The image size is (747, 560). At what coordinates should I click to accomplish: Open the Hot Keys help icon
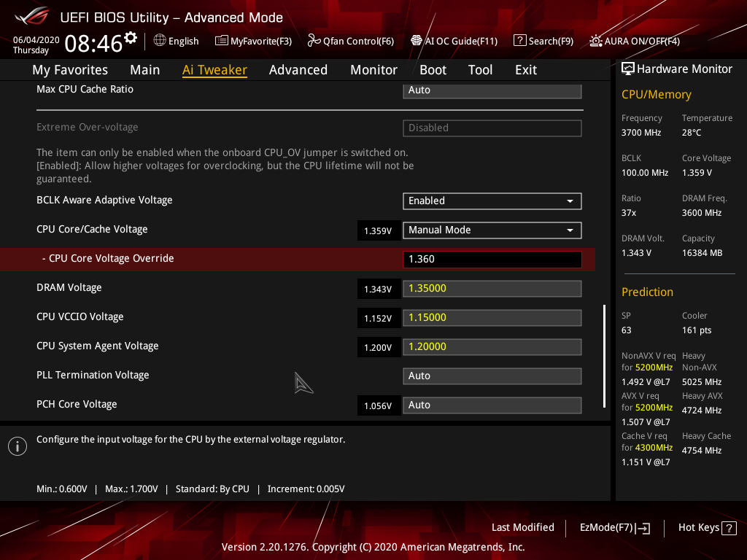[x=730, y=527]
